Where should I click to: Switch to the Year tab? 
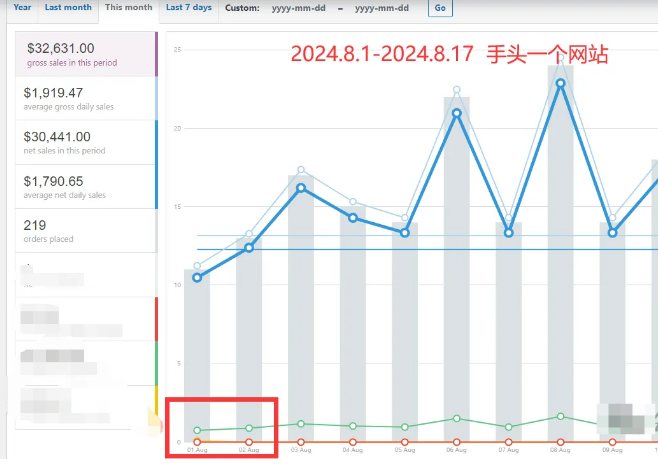coord(22,8)
